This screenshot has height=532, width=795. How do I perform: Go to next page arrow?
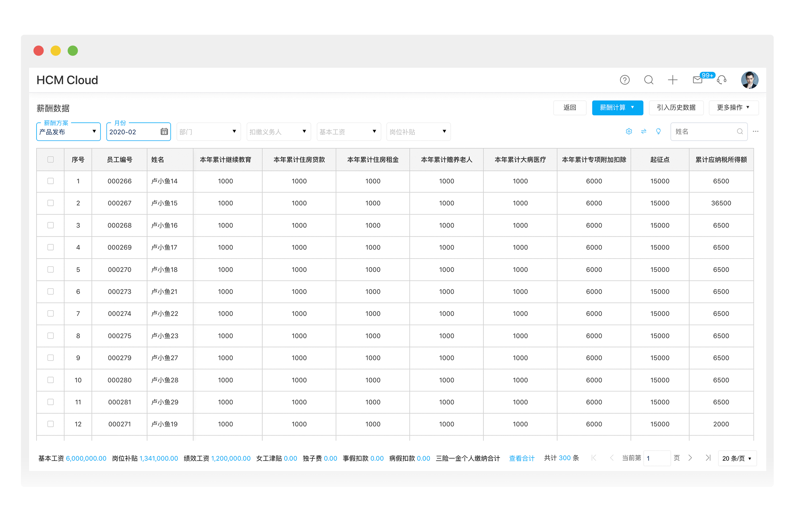tap(690, 458)
